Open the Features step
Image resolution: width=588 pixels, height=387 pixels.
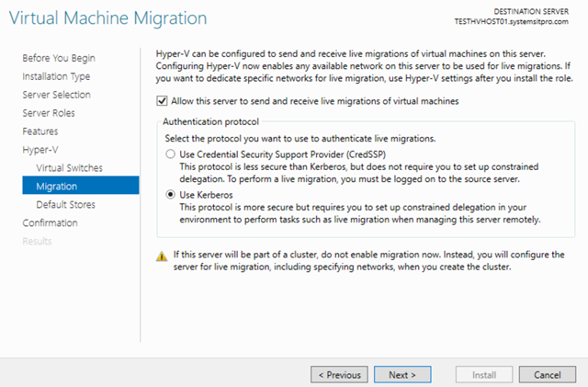pos(40,131)
